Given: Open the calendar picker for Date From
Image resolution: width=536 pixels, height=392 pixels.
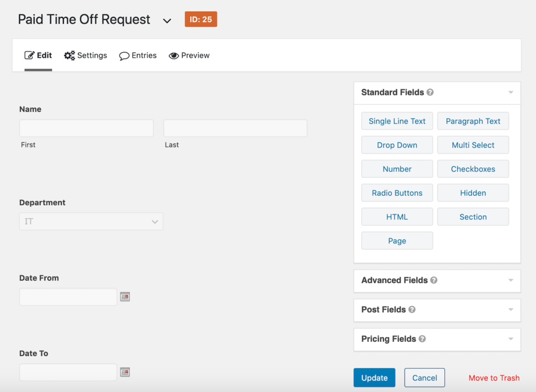Looking at the screenshot, I should 125,296.
